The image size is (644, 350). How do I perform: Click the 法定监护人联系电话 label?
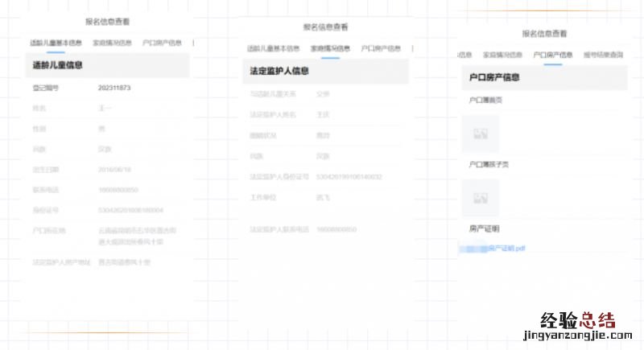pos(279,229)
